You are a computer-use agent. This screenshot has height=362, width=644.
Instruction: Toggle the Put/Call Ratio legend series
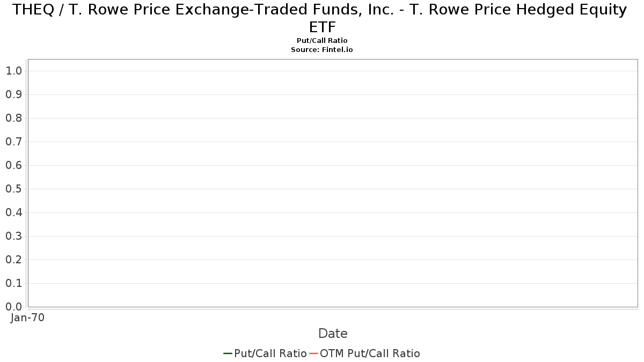pyautogui.click(x=270, y=353)
